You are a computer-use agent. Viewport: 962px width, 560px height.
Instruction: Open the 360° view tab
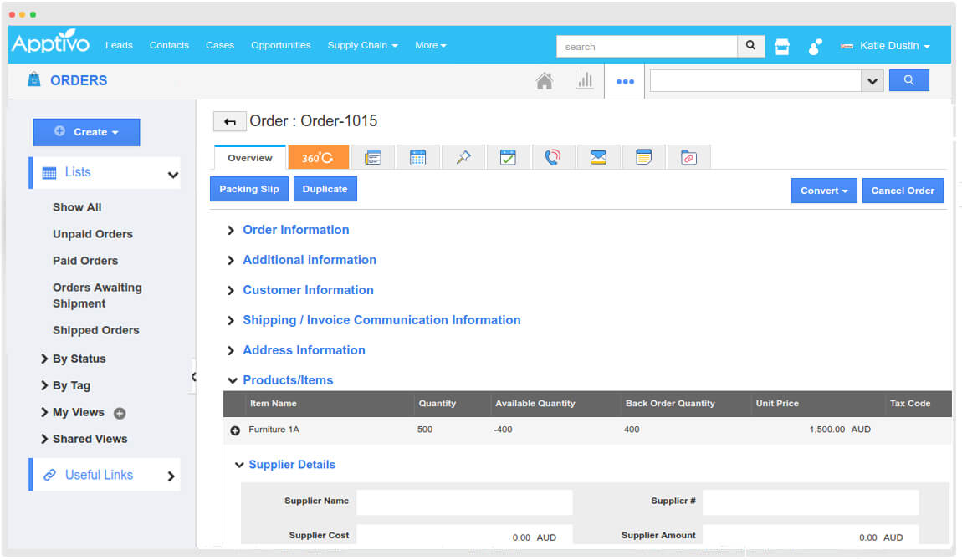click(x=318, y=157)
